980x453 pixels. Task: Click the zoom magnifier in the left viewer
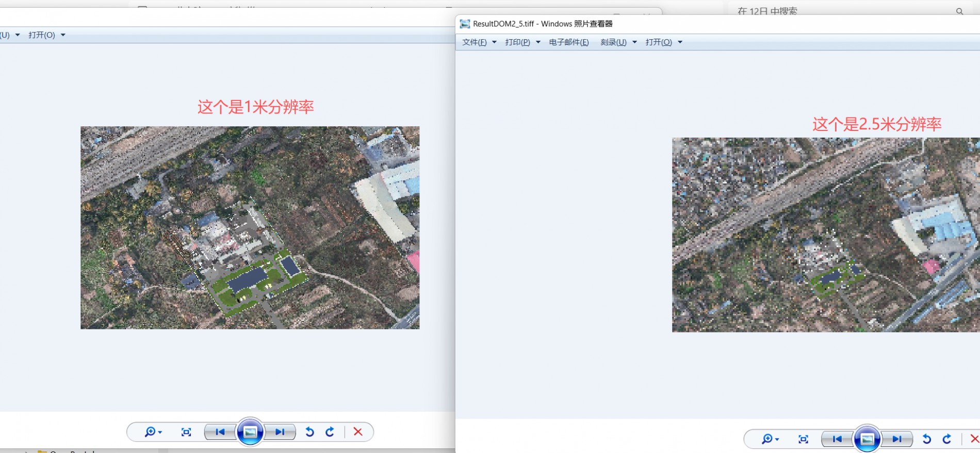click(x=150, y=432)
